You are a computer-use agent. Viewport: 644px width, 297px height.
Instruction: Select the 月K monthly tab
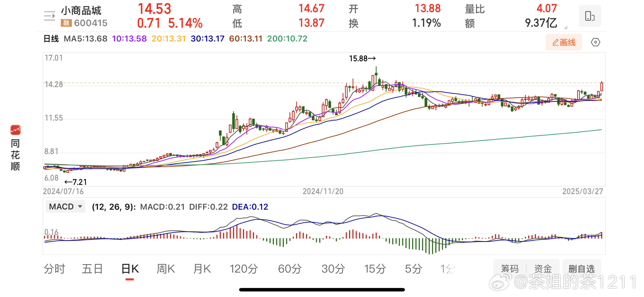[x=202, y=269]
